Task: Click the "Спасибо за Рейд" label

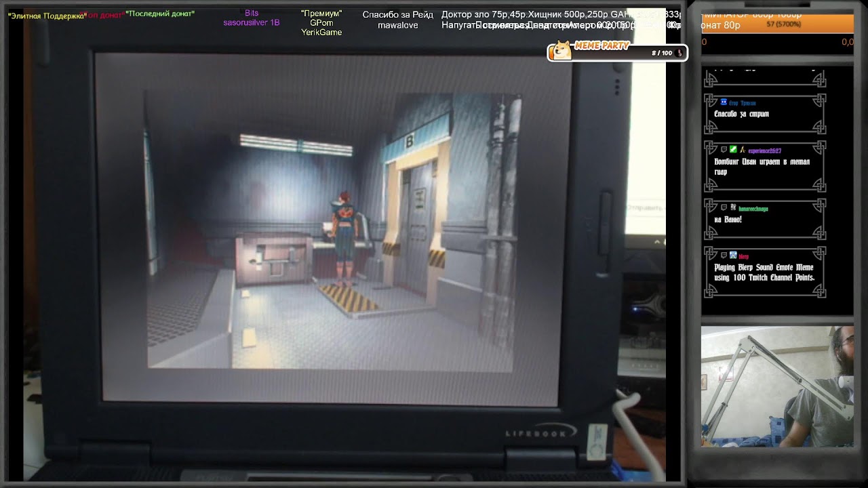Action: point(398,15)
